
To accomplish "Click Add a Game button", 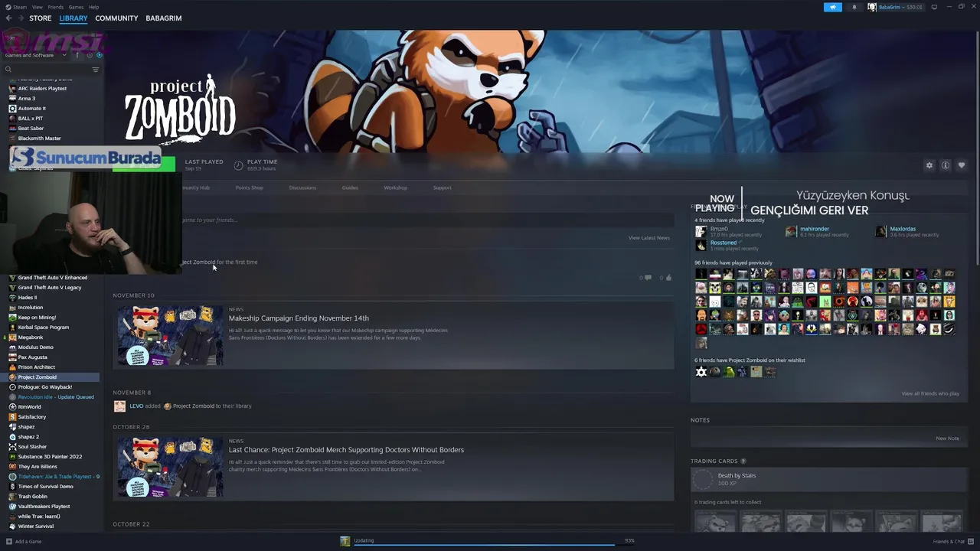I will [x=24, y=542].
